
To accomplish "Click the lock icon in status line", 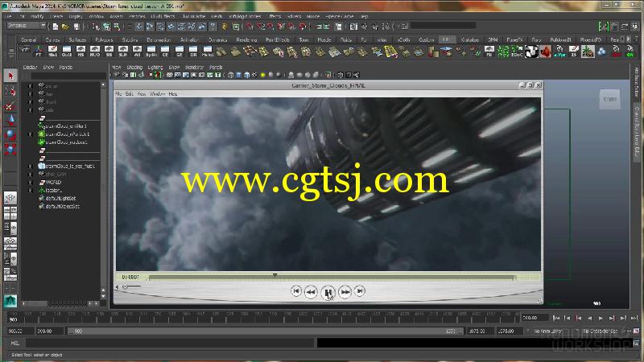I will click(225, 27).
